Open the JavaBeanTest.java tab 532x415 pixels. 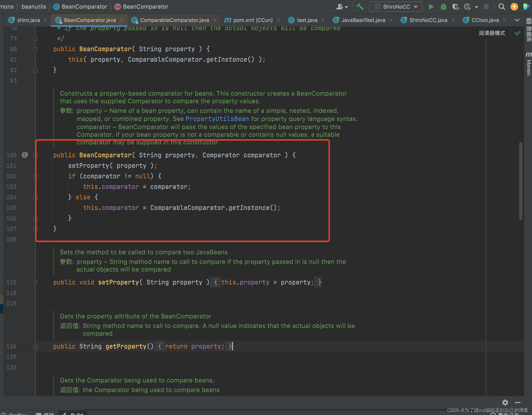(x=359, y=20)
